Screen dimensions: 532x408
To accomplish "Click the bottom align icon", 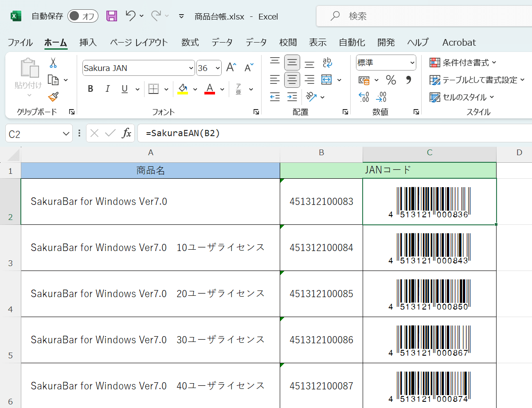I will [309, 64].
